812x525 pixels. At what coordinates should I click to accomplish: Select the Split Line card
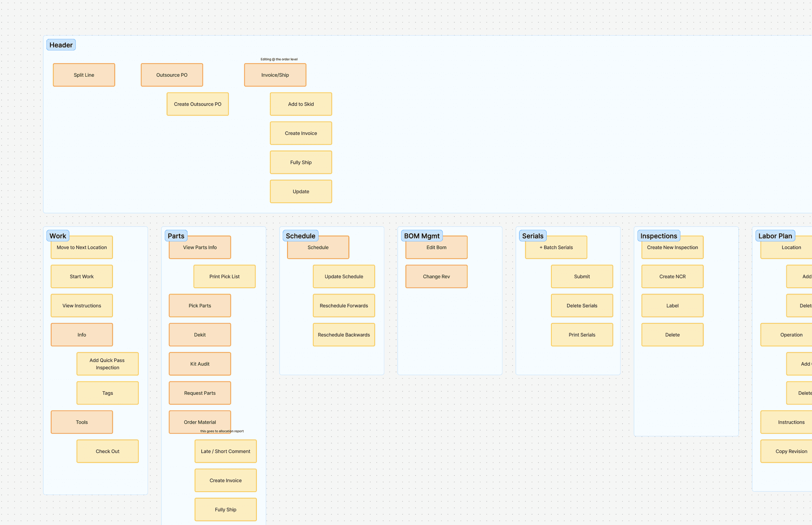coord(84,75)
